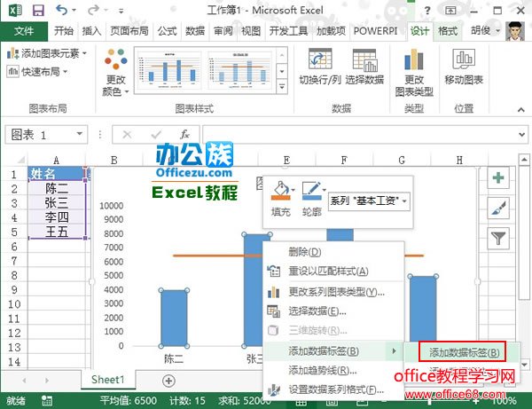532x409 pixels.
Task: Choose Select Data (选择数据) in context menu
Action: (334, 311)
